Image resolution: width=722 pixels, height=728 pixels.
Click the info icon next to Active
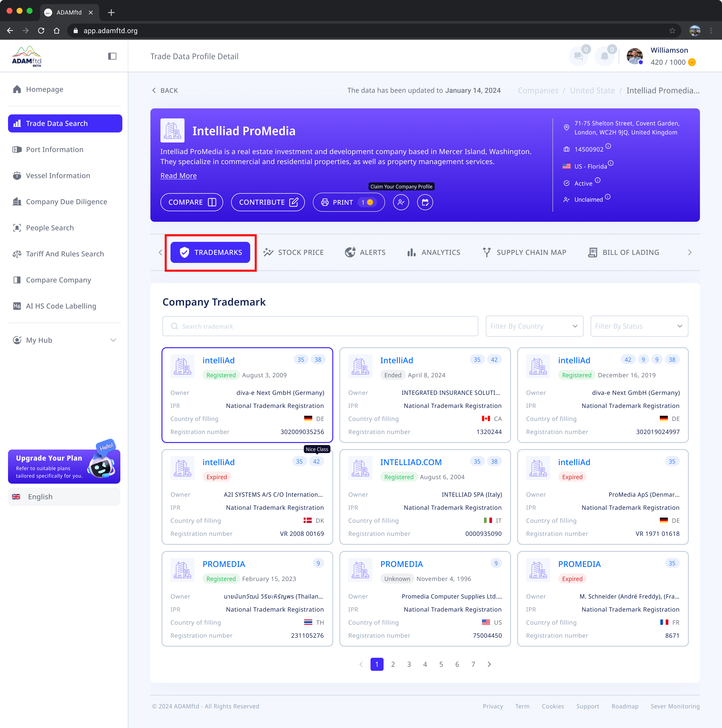pos(598,180)
